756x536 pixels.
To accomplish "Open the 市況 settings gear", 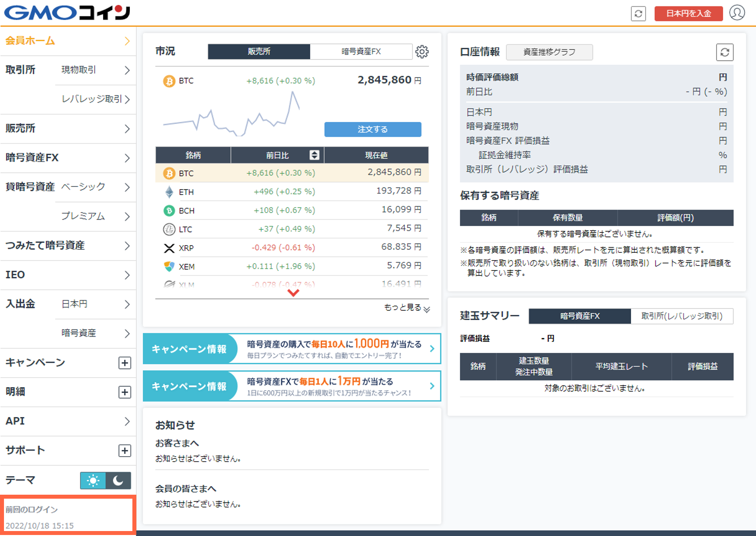I will (422, 52).
